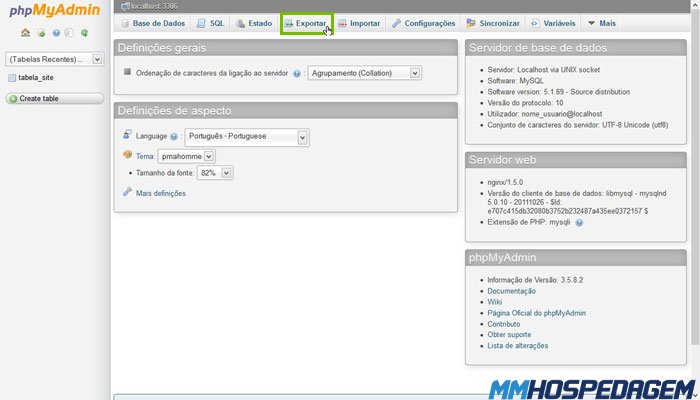Click the SQL tab icon
This screenshot has width=700, height=400.
(201, 23)
